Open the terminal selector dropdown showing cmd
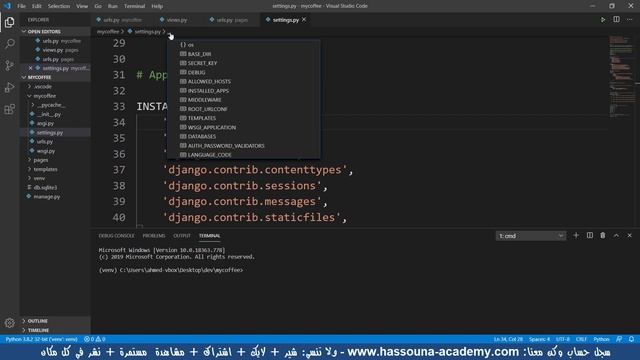 531,236
